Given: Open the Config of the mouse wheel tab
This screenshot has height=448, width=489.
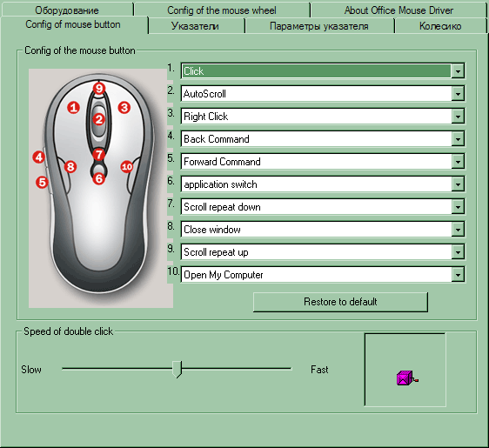Looking at the screenshot, I should [x=222, y=10].
